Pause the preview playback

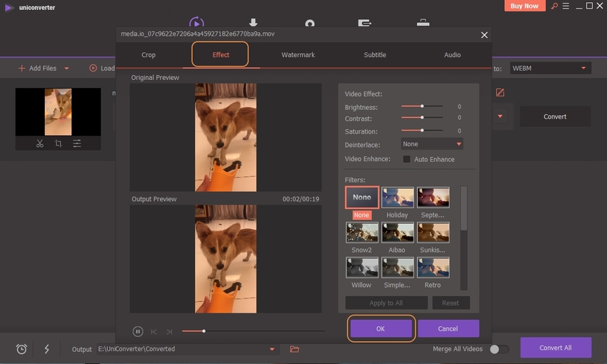pos(138,331)
